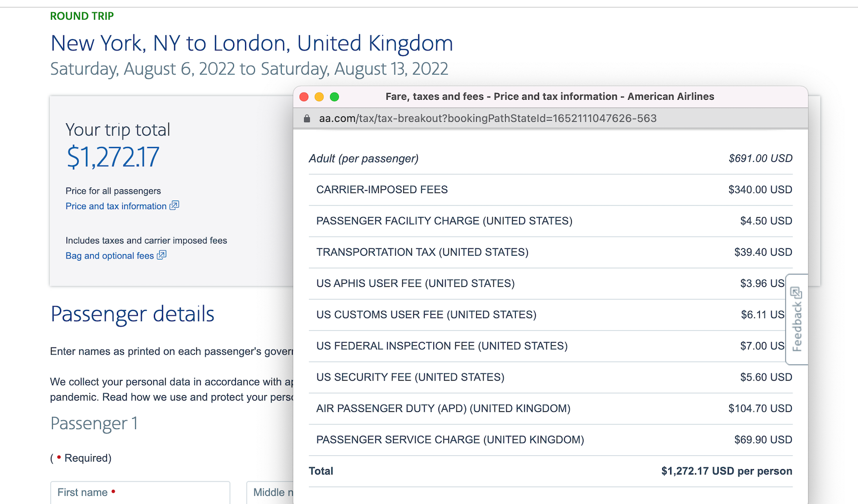Viewport: 858px width, 504px height.
Task: Click the AIR PASSENGER DUTY line item
Action: click(x=443, y=408)
